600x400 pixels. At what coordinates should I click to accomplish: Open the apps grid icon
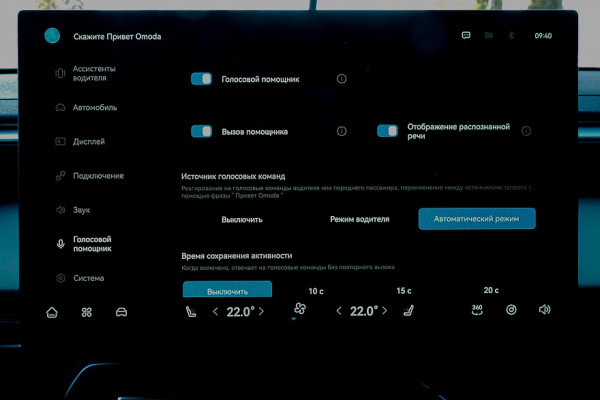(87, 311)
